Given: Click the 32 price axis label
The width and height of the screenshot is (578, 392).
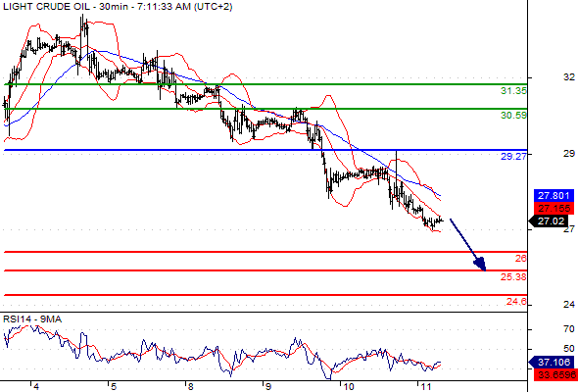Looking at the screenshot, I should point(569,77).
